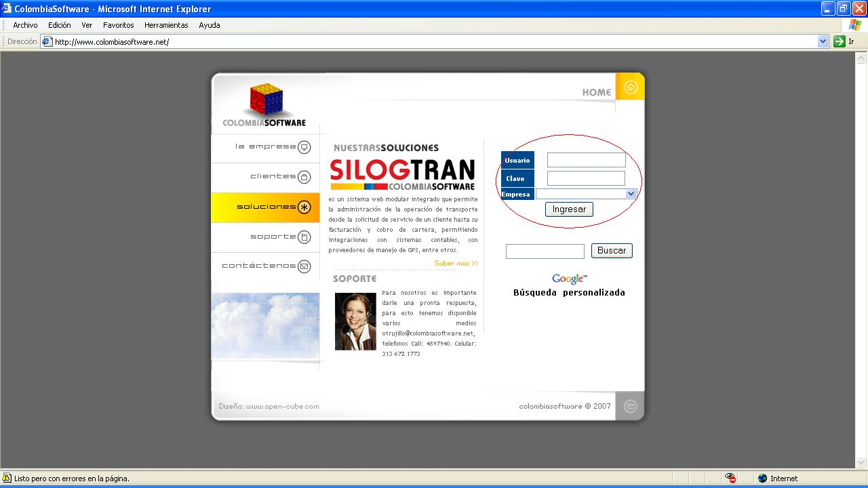The image size is (868, 488).
Task: Follow the Saber mas link
Action: 456,263
